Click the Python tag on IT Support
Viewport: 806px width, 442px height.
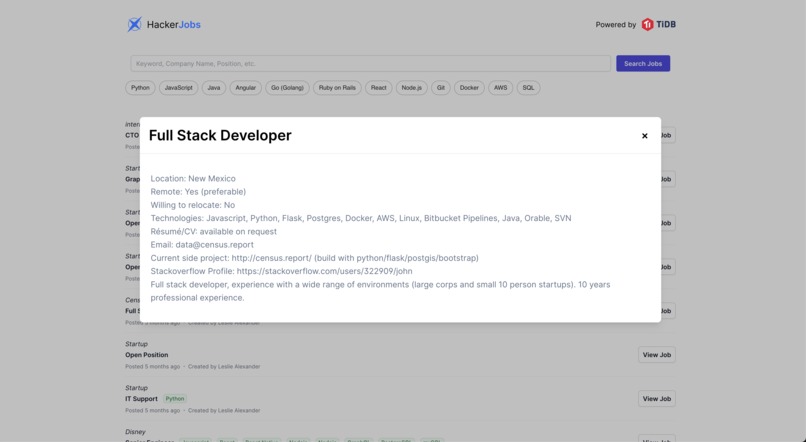pyautogui.click(x=175, y=399)
